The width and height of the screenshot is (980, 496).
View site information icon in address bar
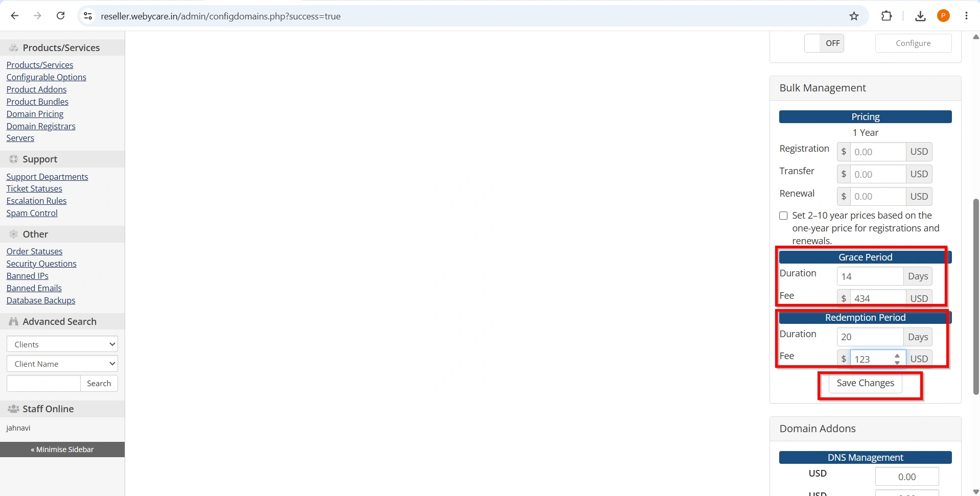pos(88,16)
